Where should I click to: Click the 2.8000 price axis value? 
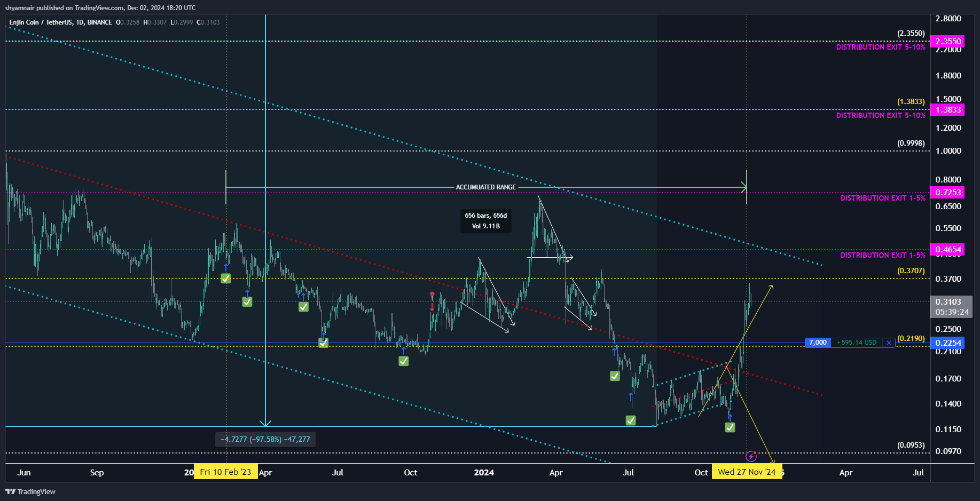click(x=948, y=19)
